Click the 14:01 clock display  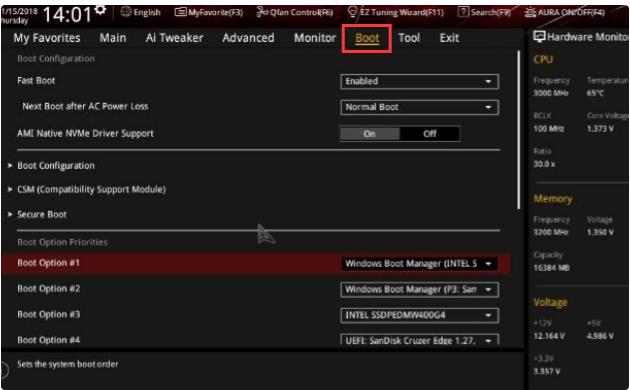68,15
